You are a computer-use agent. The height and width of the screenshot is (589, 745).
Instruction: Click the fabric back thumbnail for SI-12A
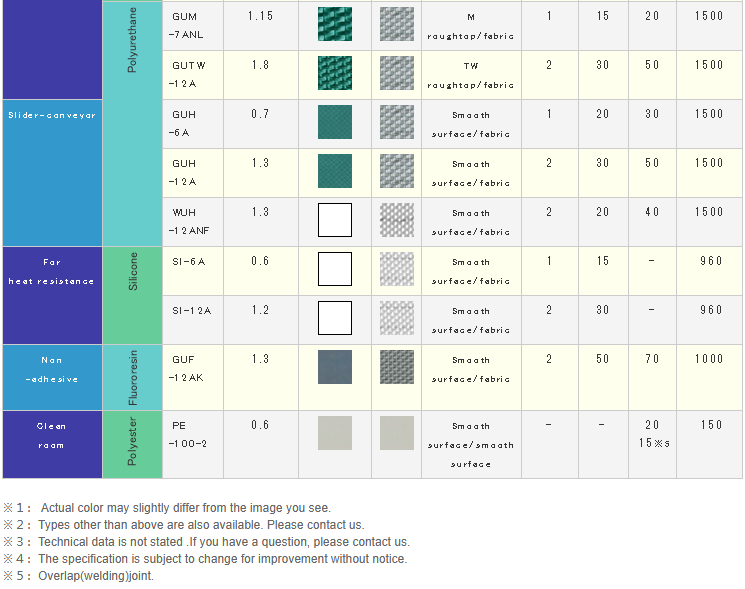[397, 318]
